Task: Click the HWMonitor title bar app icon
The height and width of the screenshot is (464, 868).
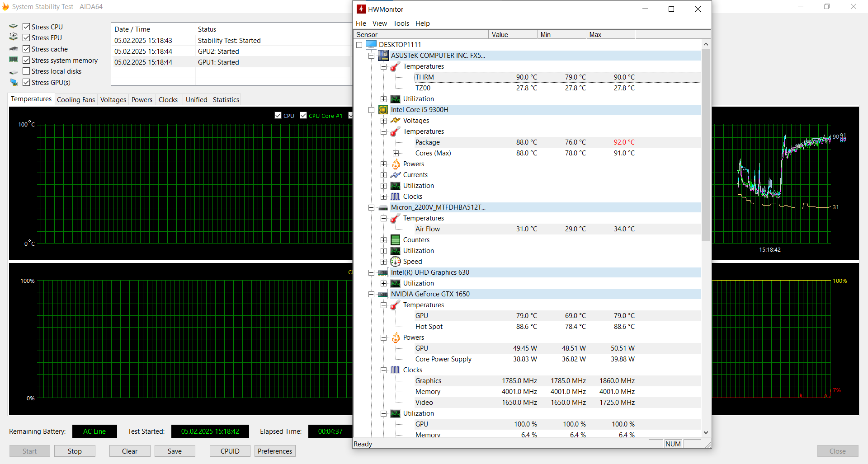Action: point(361,9)
